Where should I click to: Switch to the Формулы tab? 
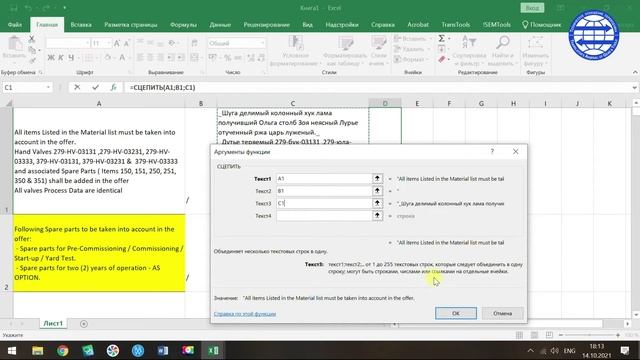click(183, 24)
